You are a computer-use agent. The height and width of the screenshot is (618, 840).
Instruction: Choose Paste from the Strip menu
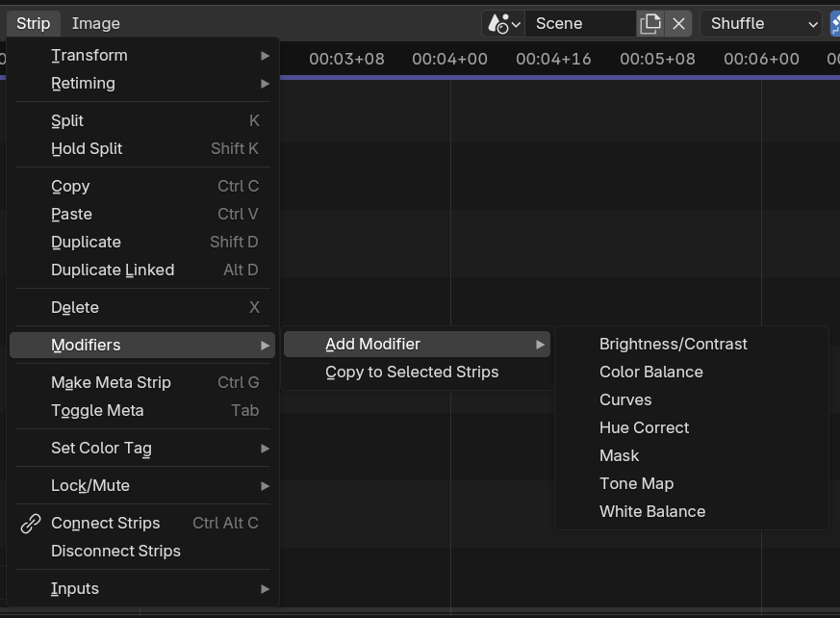[142, 214]
